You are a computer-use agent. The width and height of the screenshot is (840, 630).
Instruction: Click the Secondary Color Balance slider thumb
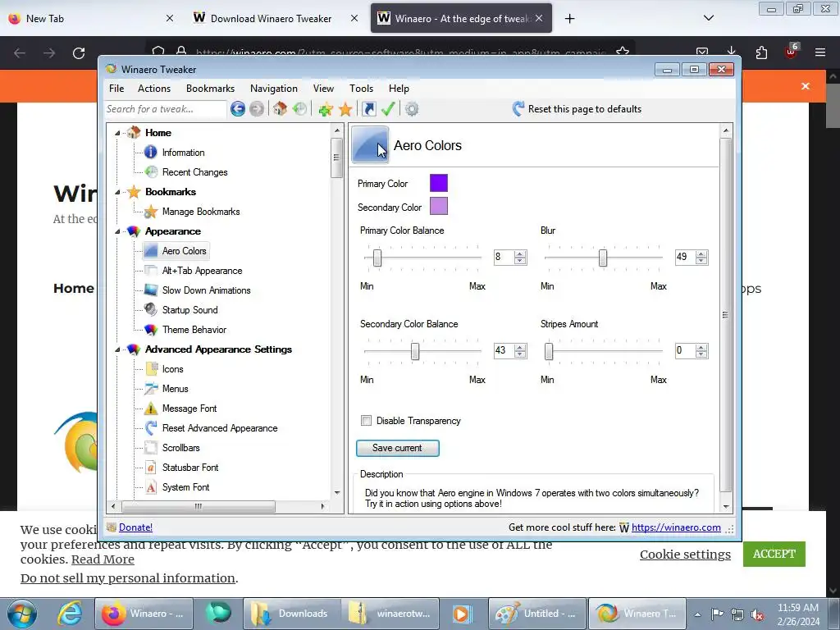pos(414,351)
